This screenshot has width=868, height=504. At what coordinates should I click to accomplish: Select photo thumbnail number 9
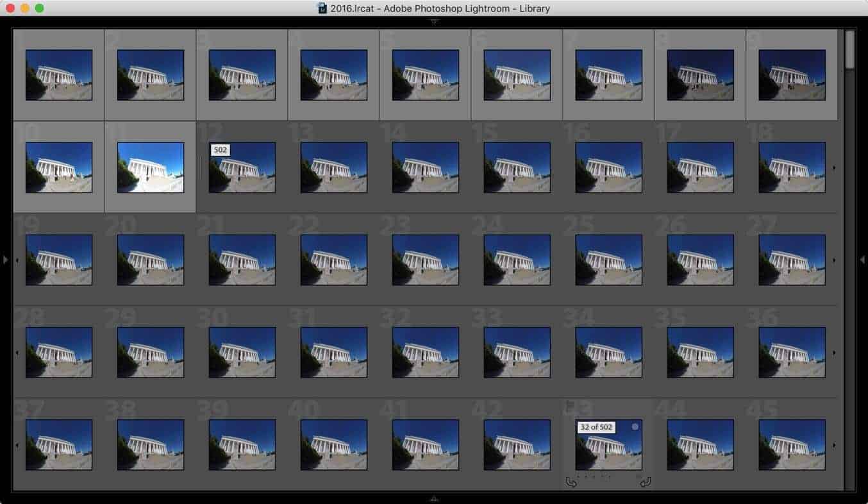792,75
